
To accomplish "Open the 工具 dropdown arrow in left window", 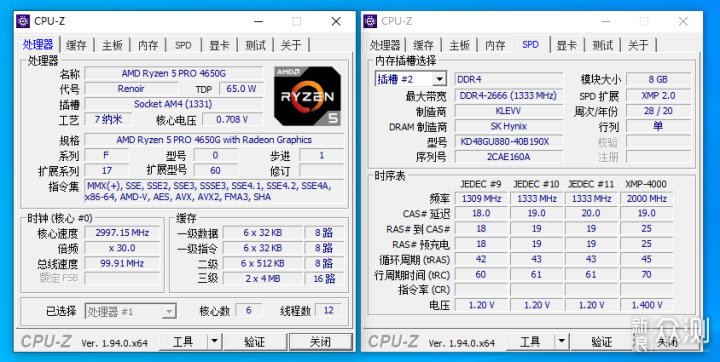I will coord(214,342).
